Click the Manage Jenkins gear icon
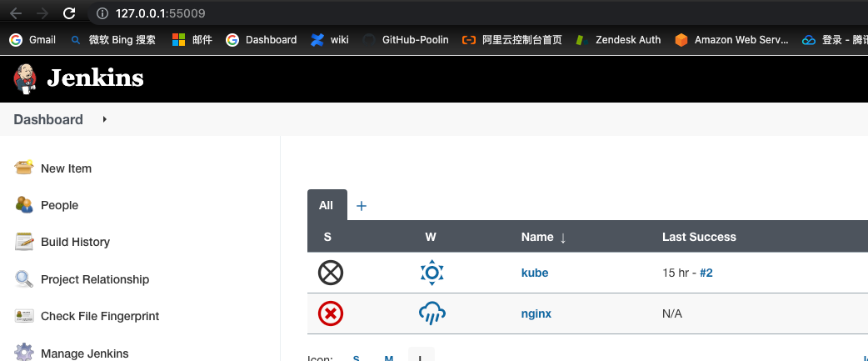 point(24,353)
